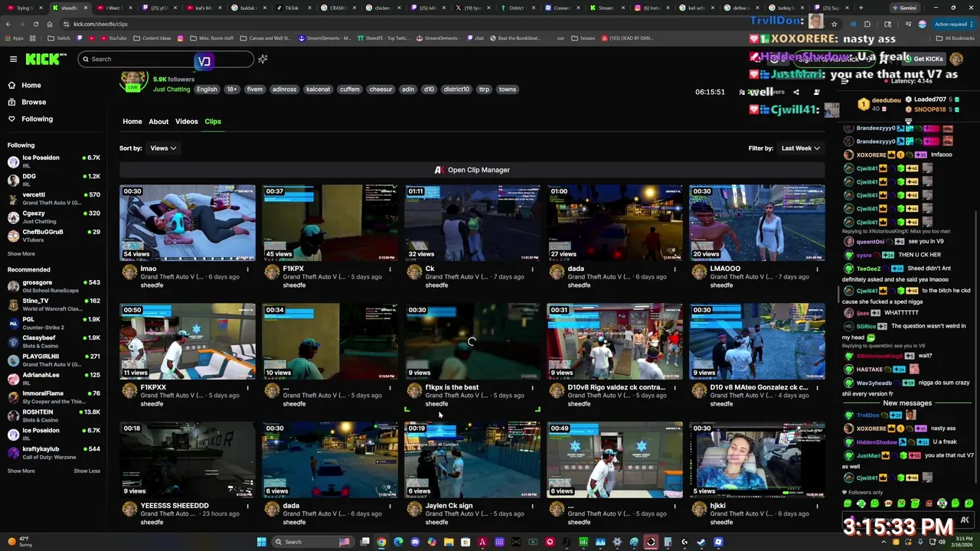Screen dimensions: 980x551
Task: Open DDG channel in sidebar
Action: point(54,180)
